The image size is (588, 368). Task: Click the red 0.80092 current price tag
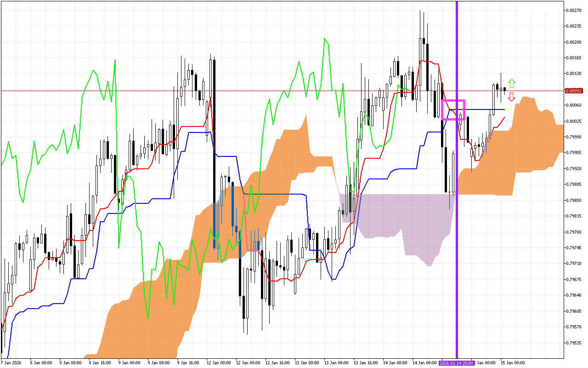pyautogui.click(x=575, y=91)
